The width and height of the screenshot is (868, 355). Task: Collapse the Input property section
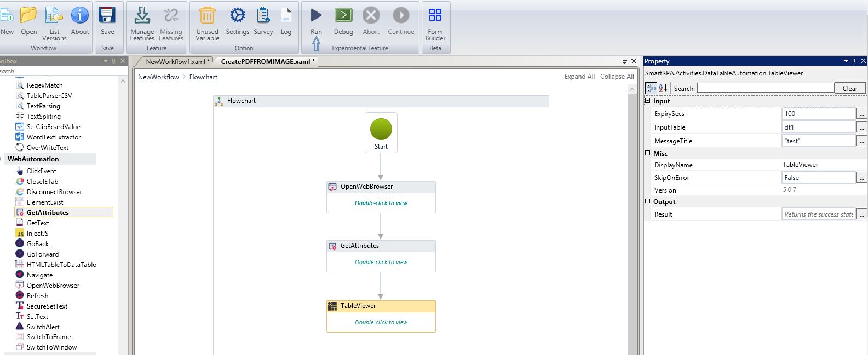click(x=648, y=101)
